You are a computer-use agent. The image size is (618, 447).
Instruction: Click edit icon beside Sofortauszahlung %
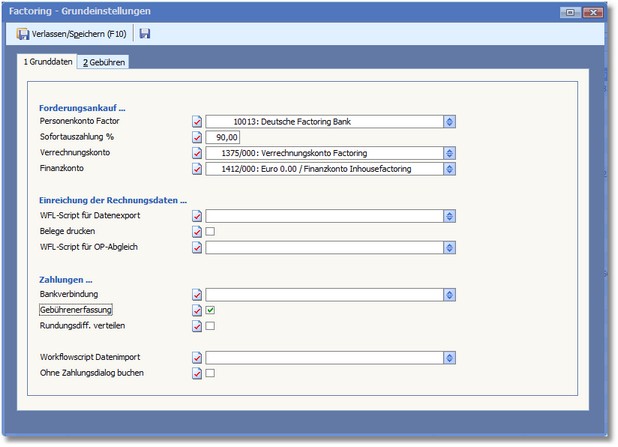tap(197, 137)
